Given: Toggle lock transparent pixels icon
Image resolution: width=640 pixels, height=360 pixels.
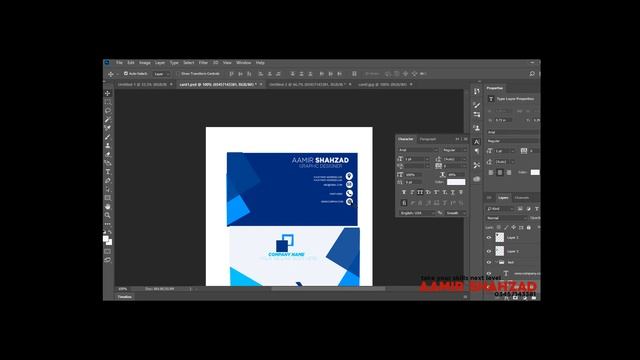Looking at the screenshot, I should click(x=498, y=227).
